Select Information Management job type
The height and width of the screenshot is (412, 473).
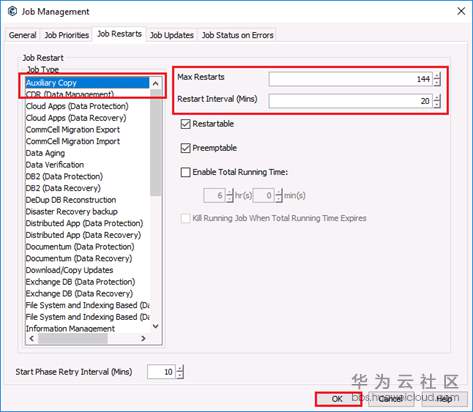pyautogui.click(x=87, y=328)
